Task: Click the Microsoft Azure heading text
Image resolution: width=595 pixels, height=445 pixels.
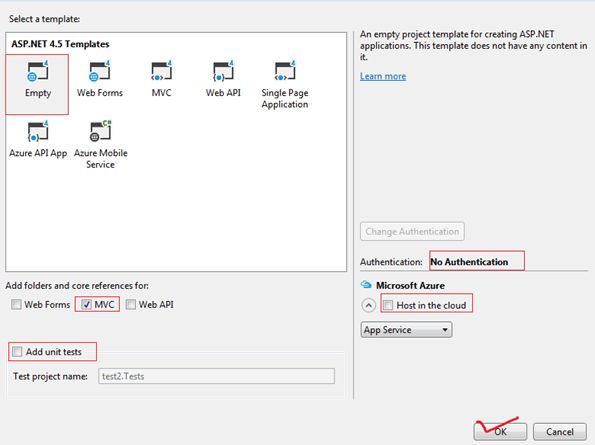Action: click(x=410, y=285)
